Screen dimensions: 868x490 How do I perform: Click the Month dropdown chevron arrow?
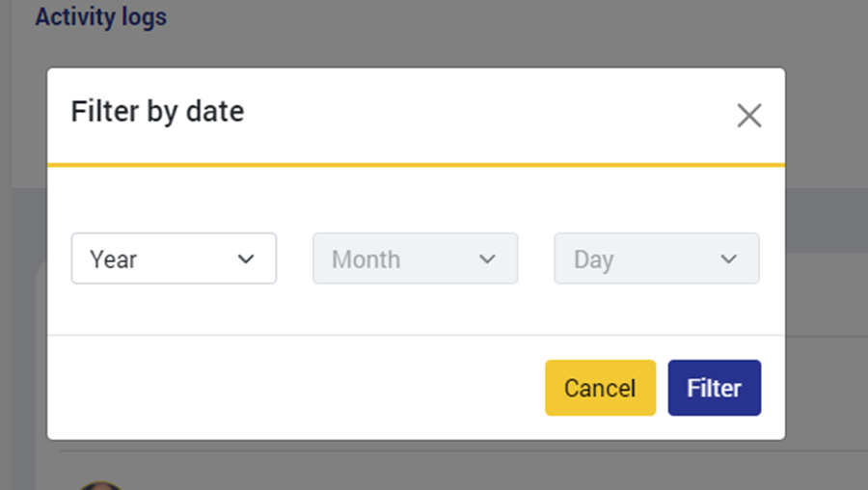(487, 259)
